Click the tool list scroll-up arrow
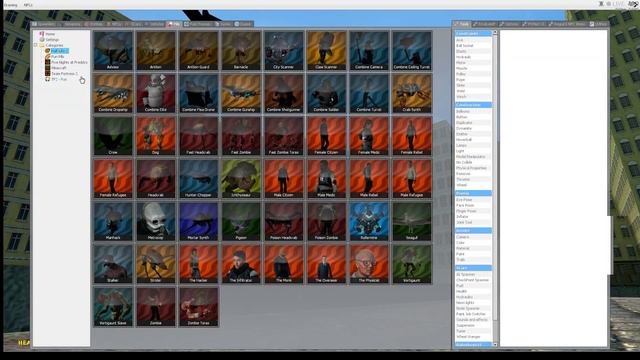Image resolution: width=640 pixels, height=360 pixels. [495, 33]
